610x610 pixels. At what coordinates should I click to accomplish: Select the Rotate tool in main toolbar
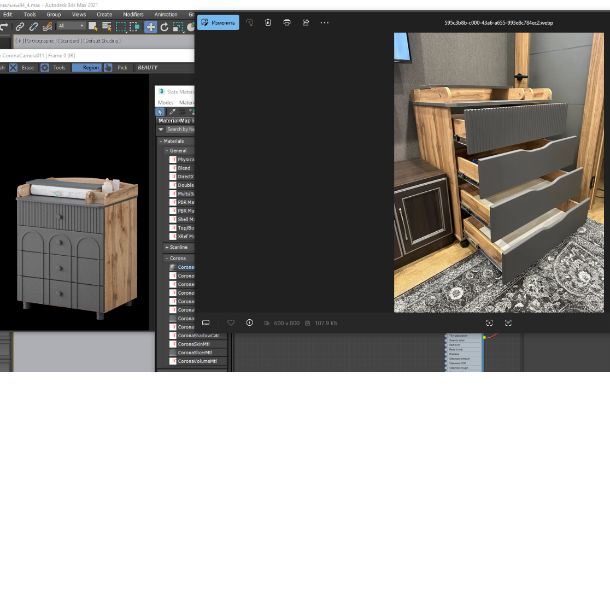pos(163,27)
